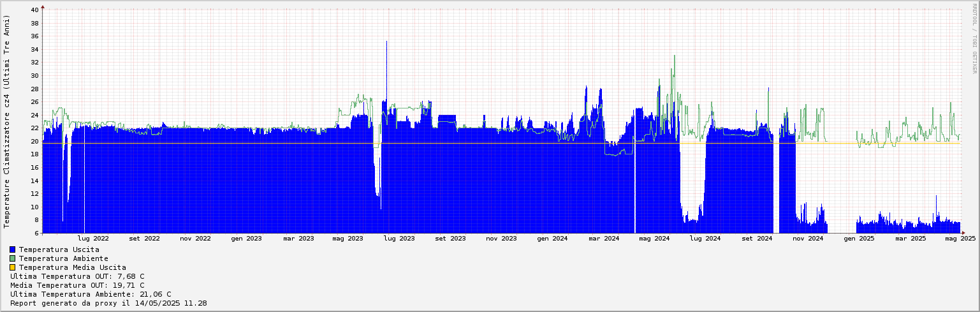The width and height of the screenshot is (980, 312).
Task: Click the blue Temperatura Uscita legend swatch
Action: [x=13, y=249]
